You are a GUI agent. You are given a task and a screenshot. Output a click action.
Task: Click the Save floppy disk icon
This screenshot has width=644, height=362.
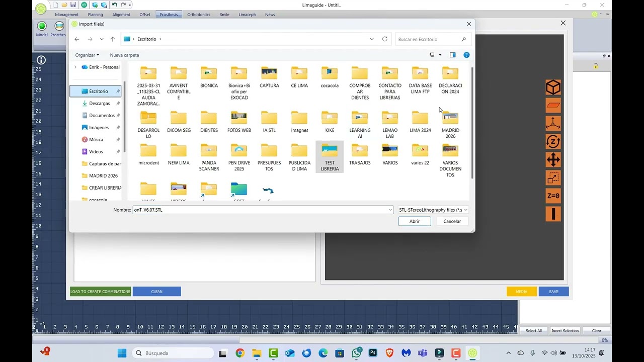coord(73,5)
